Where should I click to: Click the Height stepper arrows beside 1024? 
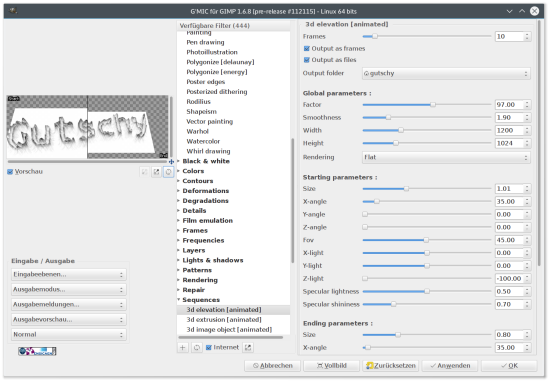(x=527, y=143)
